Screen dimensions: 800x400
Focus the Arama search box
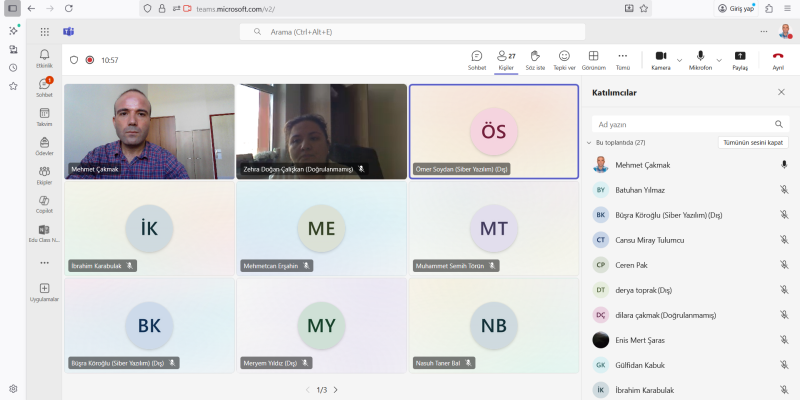point(412,32)
